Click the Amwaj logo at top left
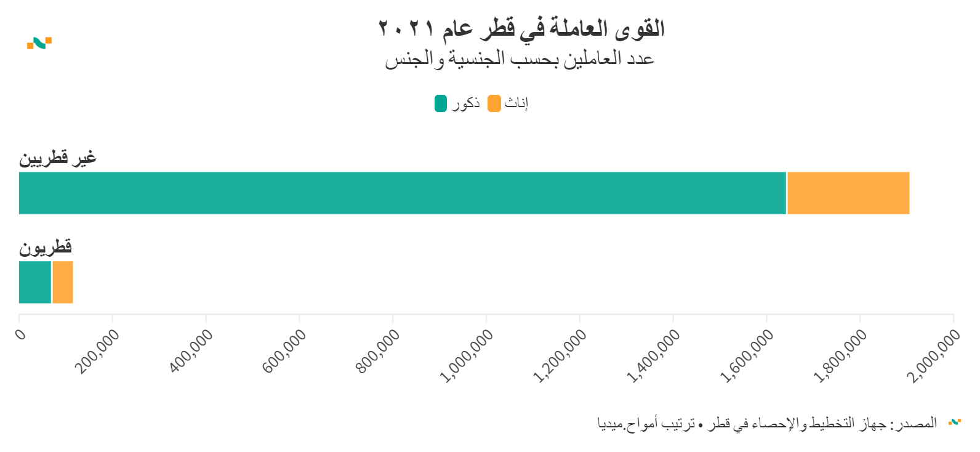The image size is (980, 452). pyautogui.click(x=39, y=43)
